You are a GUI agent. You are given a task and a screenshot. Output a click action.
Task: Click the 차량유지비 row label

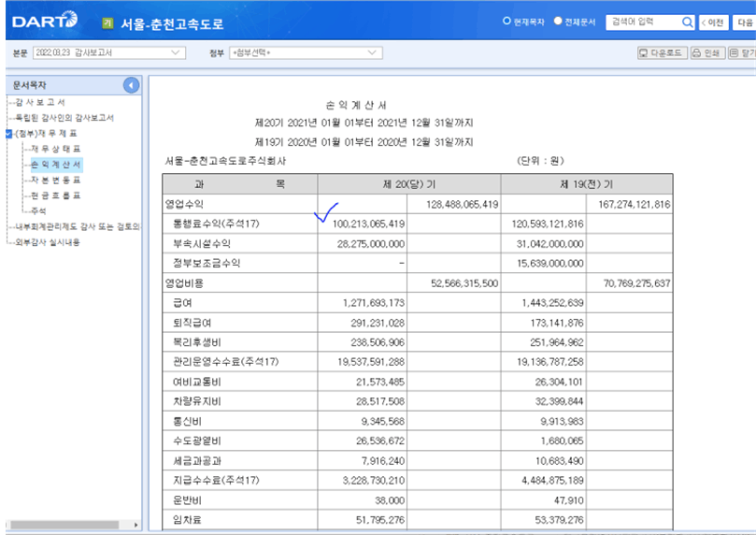(x=197, y=401)
